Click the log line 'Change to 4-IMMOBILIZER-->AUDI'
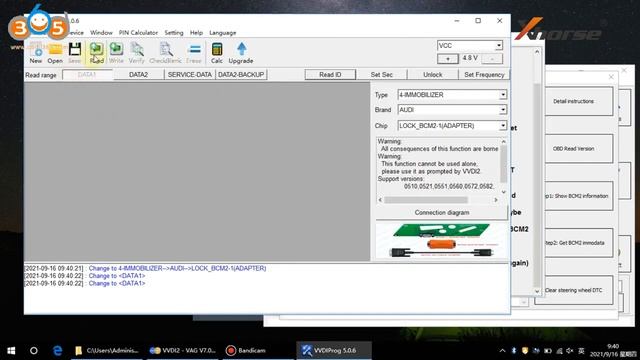The height and width of the screenshot is (360, 640). 145,268
